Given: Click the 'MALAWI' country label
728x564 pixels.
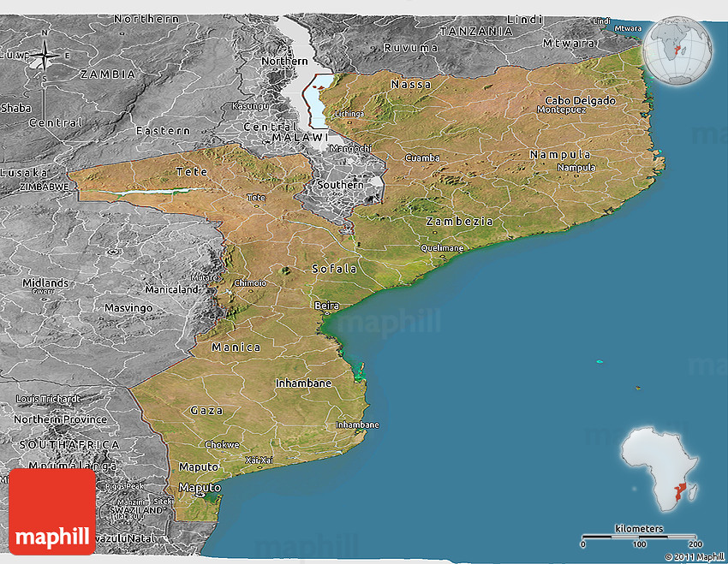Looking at the screenshot, I should point(300,137).
